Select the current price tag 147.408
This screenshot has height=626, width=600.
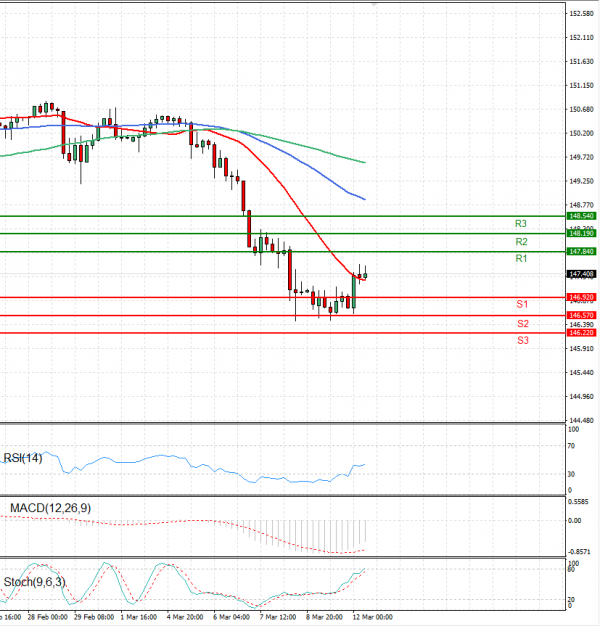[x=581, y=274]
